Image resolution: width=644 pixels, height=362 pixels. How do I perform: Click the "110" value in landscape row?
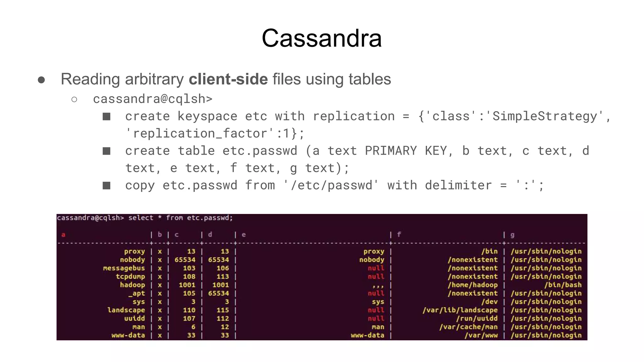point(189,310)
